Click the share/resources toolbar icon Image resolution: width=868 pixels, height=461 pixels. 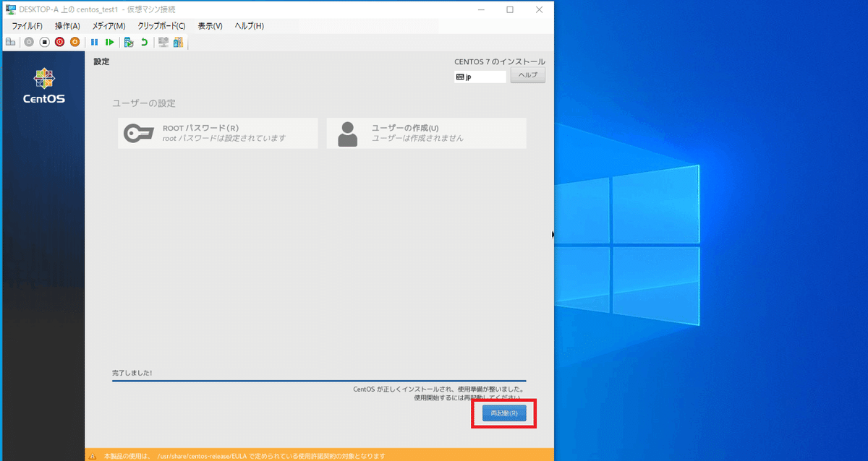click(178, 42)
